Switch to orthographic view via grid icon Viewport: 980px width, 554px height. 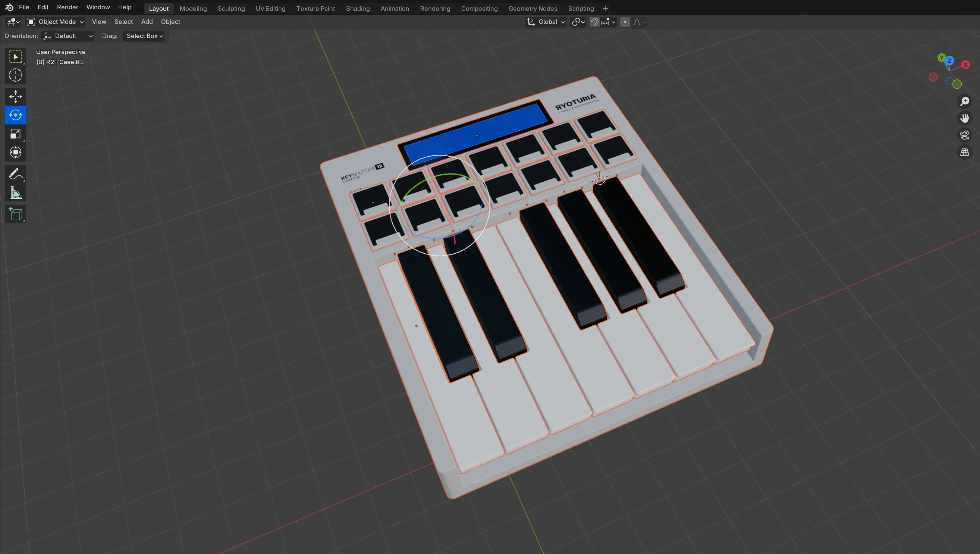click(965, 152)
